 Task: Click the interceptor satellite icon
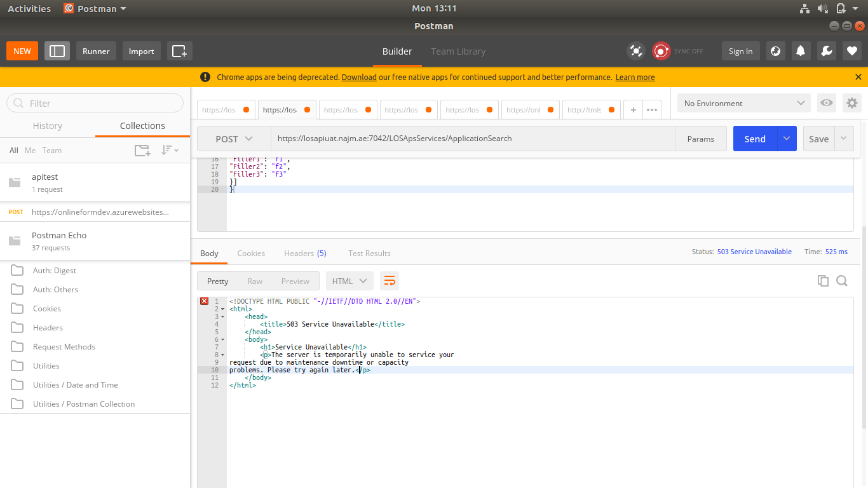pos(635,51)
